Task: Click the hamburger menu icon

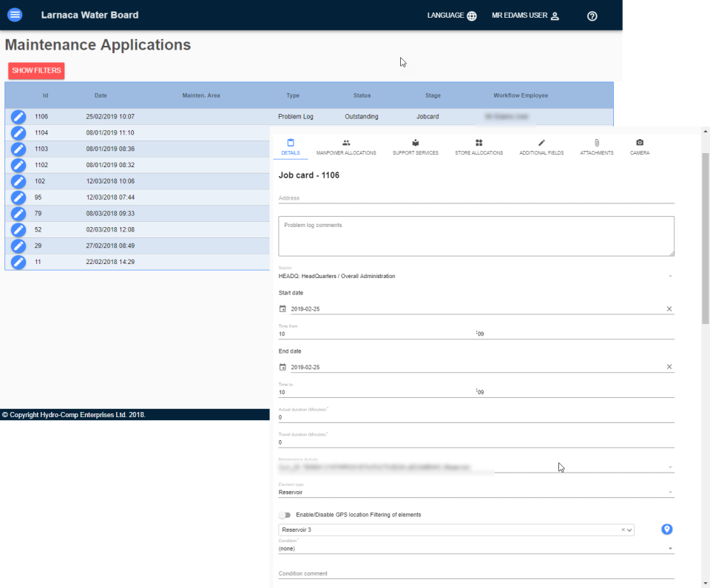Action: coord(15,15)
